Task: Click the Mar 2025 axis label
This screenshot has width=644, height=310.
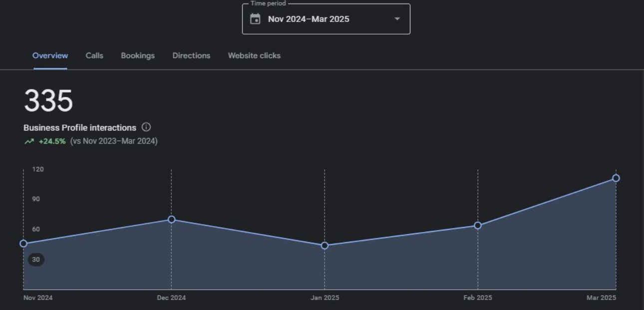Action: [x=601, y=298]
